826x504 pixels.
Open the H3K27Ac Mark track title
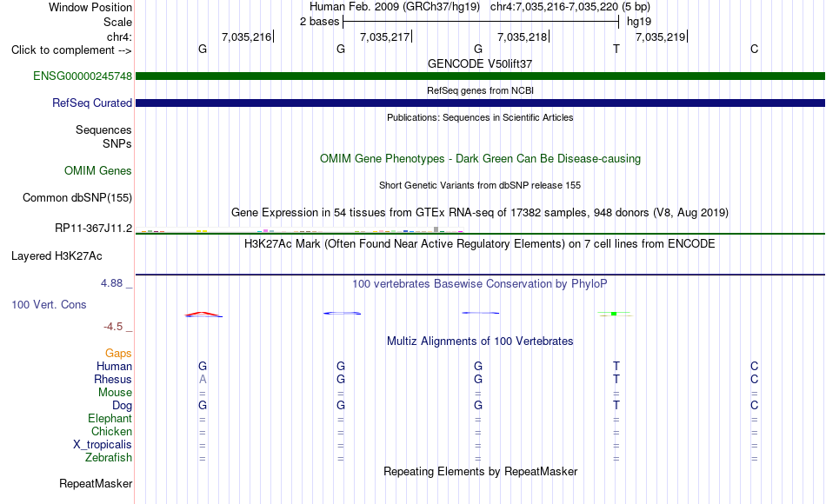pyautogui.click(x=480, y=244)
